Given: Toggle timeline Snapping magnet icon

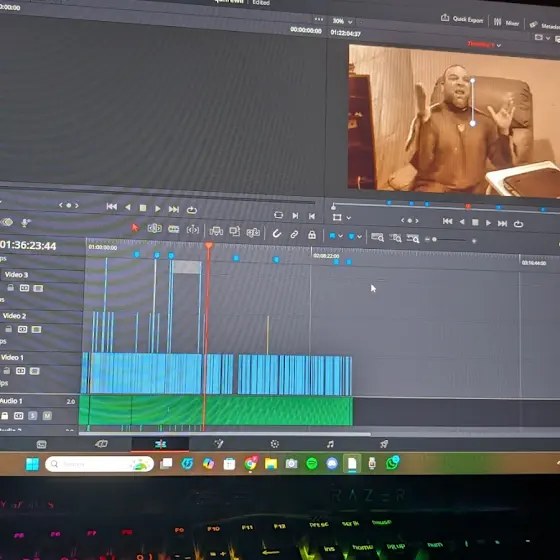Looking at the screenshot, I should [276, 234].
